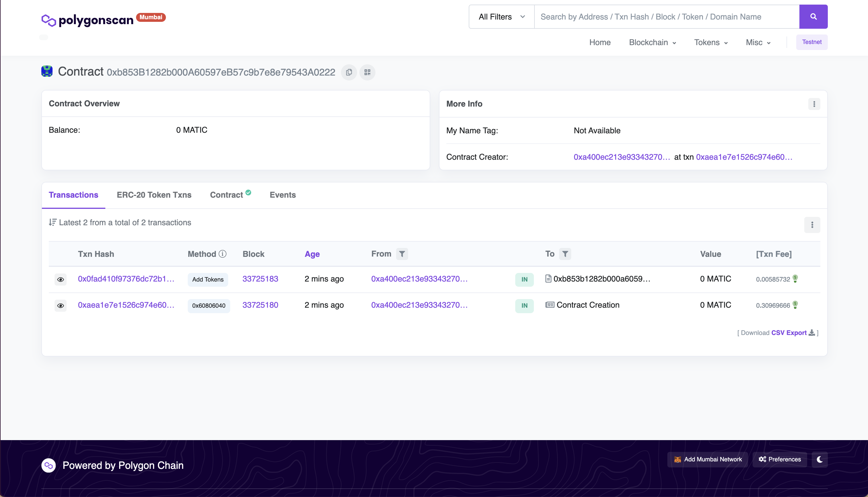
Task: Click the Add Tokens method badge
Action: click(x=208, y=280)
